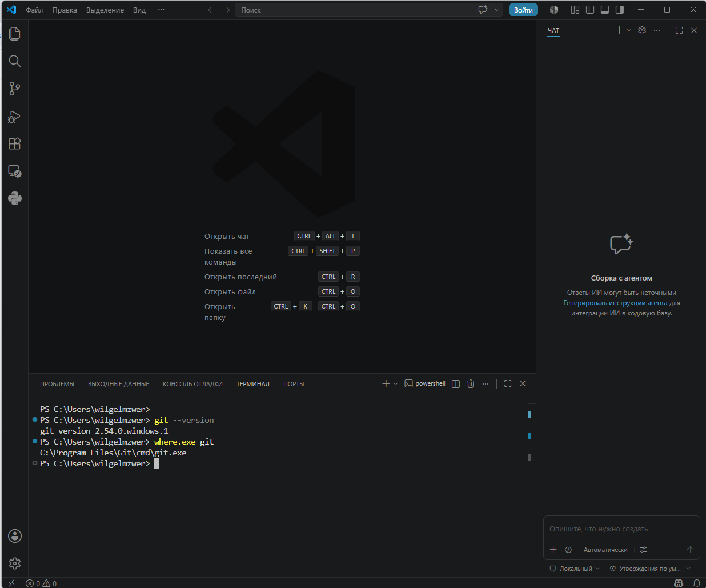Toggle the bottom panel visibility
Screen dimensions: 706x588
(x=605, y=10)
